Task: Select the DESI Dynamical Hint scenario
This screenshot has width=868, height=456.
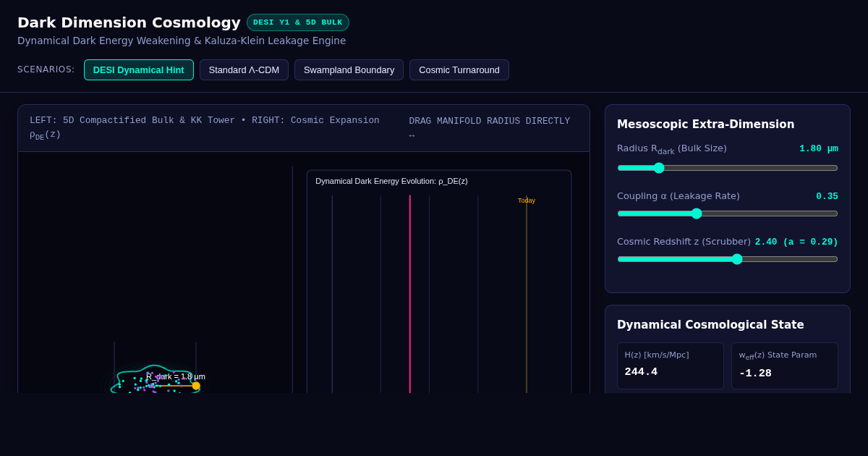Action: tap(139, 70)
